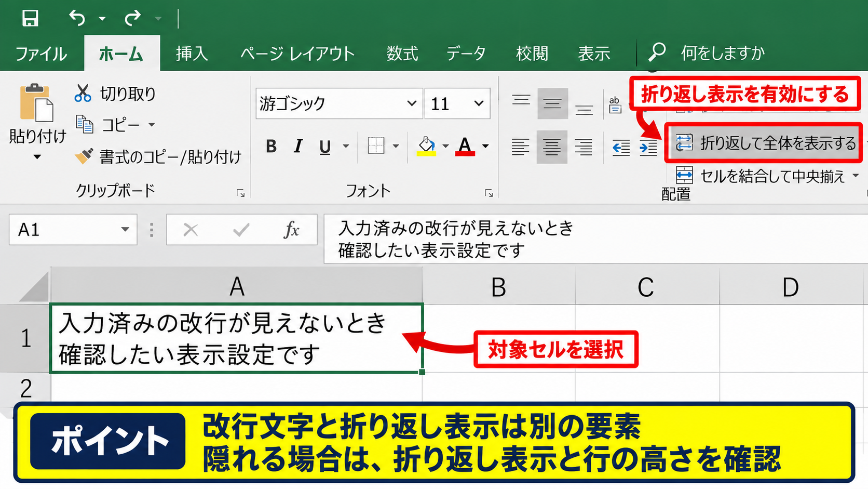Image resolution: width=868 pixels, height=489 pixels.
Task: Click the search magnifier icon
Action: tap(657, 52)
